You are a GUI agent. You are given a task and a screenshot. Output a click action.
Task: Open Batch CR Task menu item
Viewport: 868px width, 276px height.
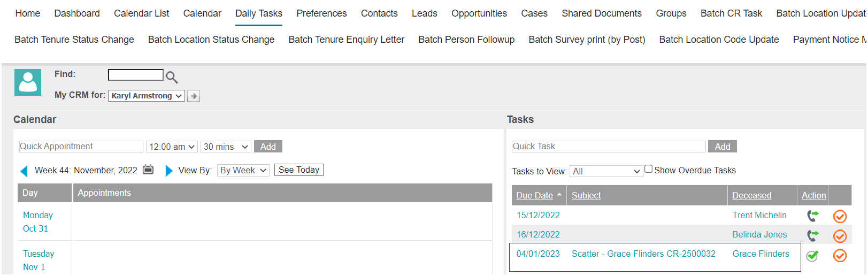pyautogui.click(x=731, y=13)
